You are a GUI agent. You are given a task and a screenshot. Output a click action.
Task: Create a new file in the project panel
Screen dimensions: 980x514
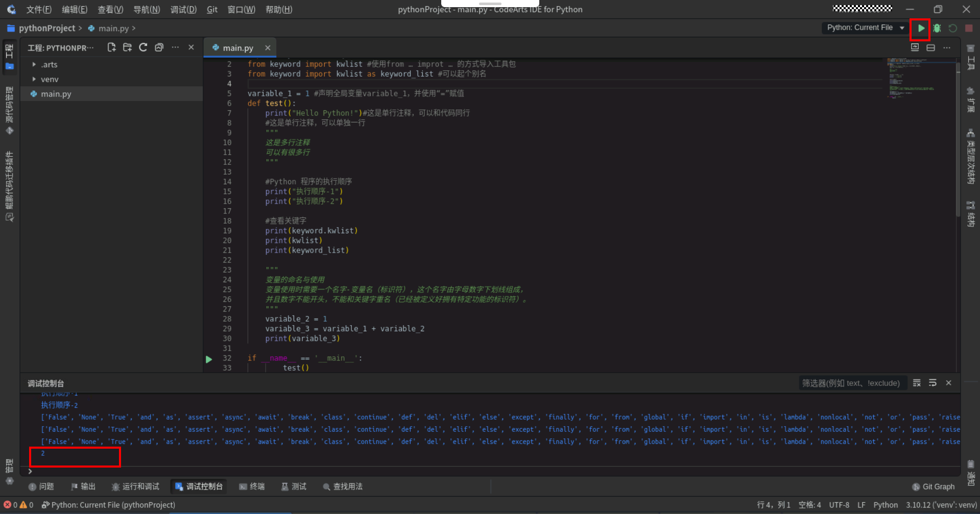pos(111,47)
